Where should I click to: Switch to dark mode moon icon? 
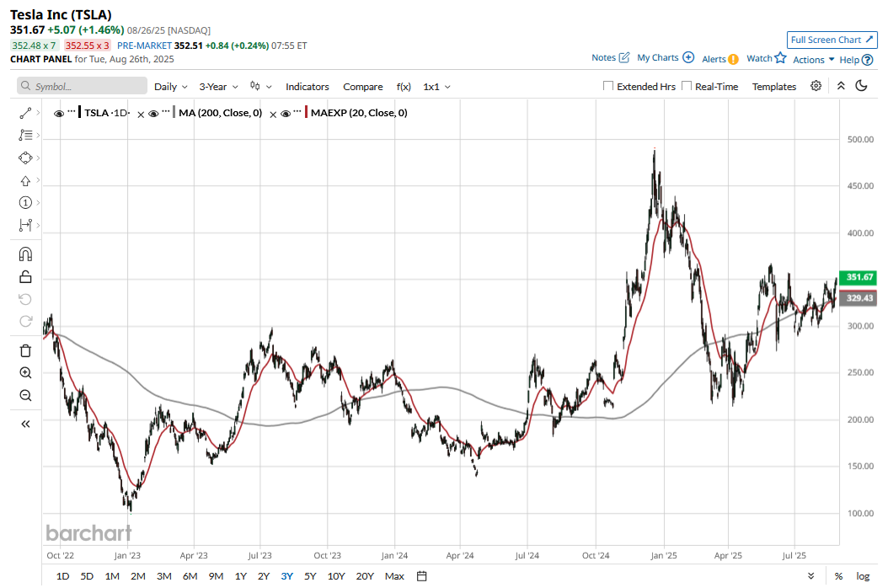pyautogui.click(x=862, y=86)
